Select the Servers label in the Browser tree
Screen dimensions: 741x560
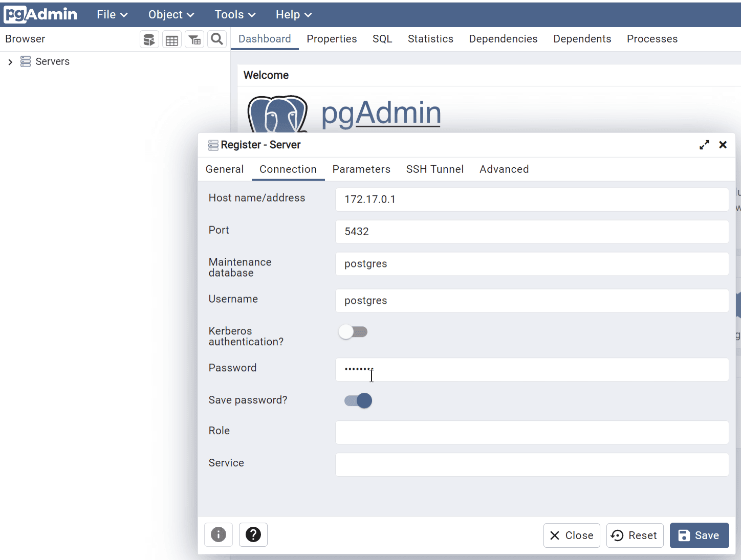[52, 61]
